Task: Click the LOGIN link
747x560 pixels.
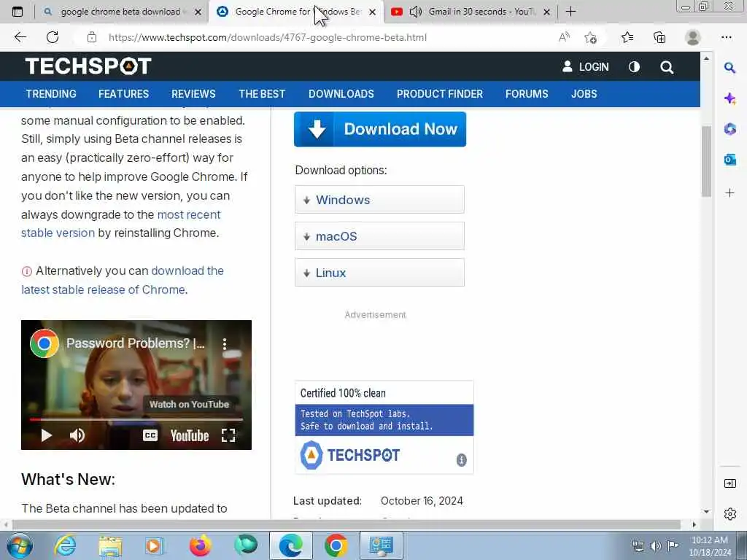Action: [586, 67]
